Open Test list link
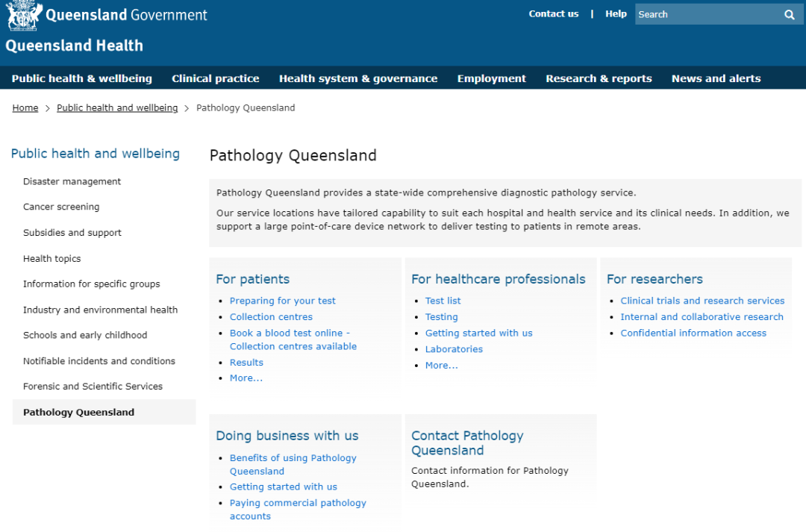Screen dimensions: 806x532 coord(443,301)
